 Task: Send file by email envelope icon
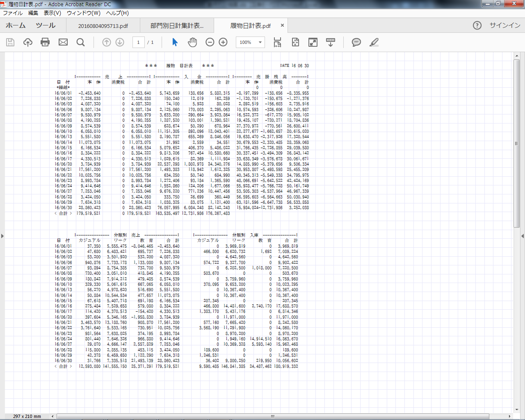pos(63,42)
